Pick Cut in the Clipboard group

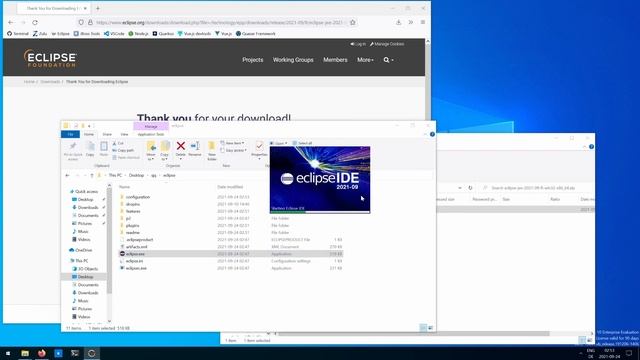118,143
